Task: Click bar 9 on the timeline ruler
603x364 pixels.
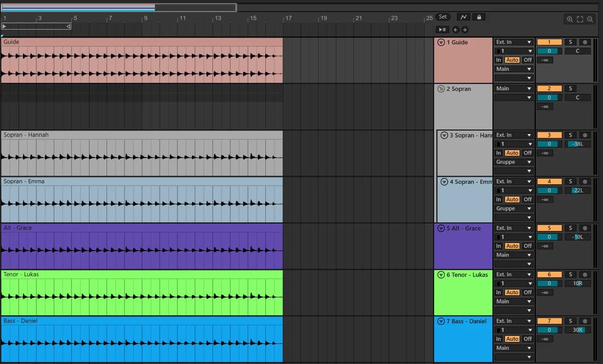Action: [x=145, y=18]
